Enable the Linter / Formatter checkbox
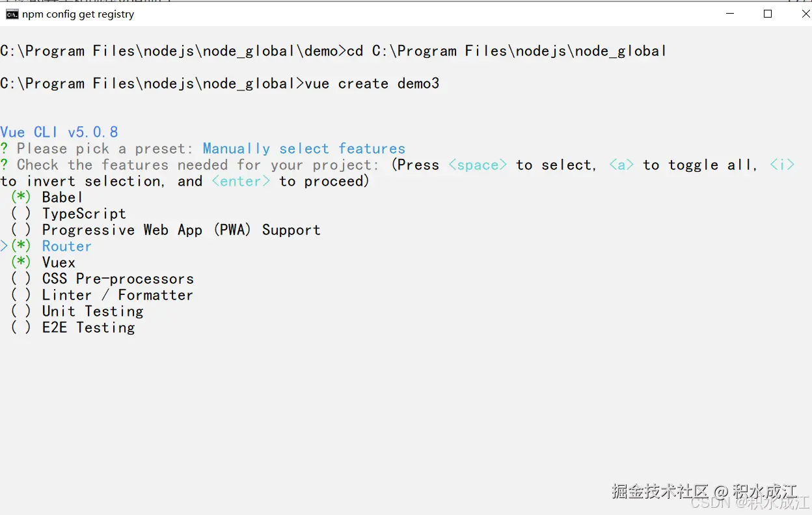This screenshot has height=515, width=812. click(21, 295)
